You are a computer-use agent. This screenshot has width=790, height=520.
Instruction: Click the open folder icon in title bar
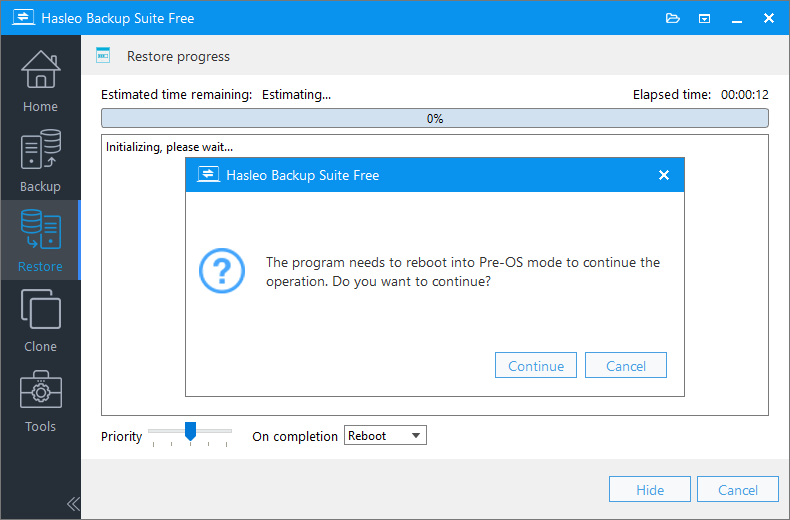click(673, 19)
